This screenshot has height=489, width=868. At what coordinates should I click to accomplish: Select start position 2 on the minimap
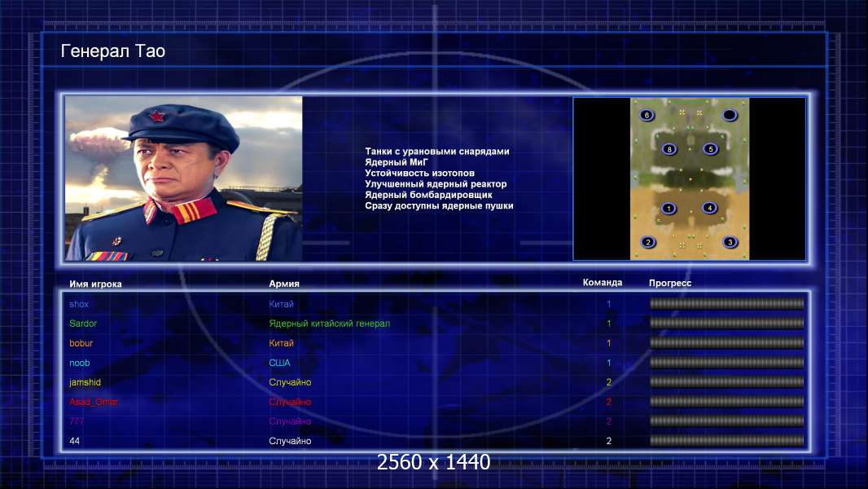pyautogui.click(x=647, y=242)
